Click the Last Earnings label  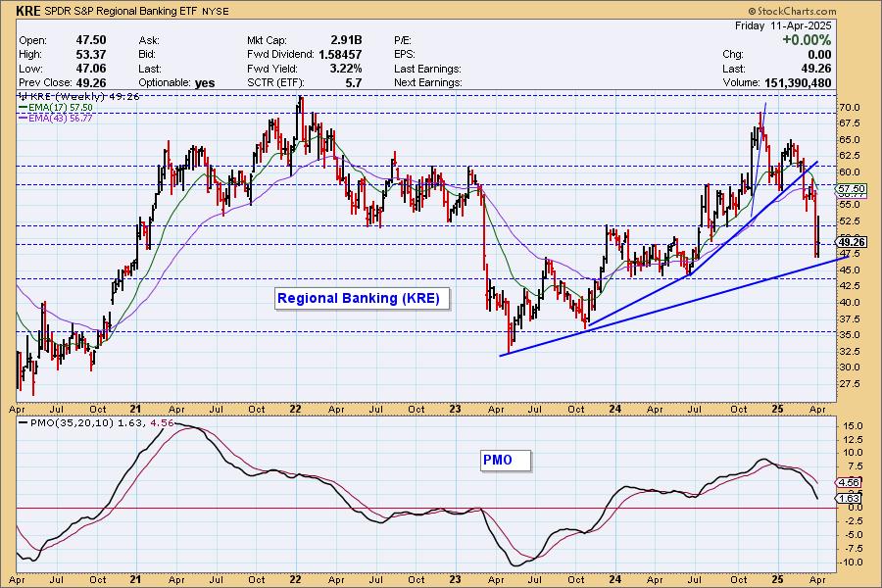427,69
